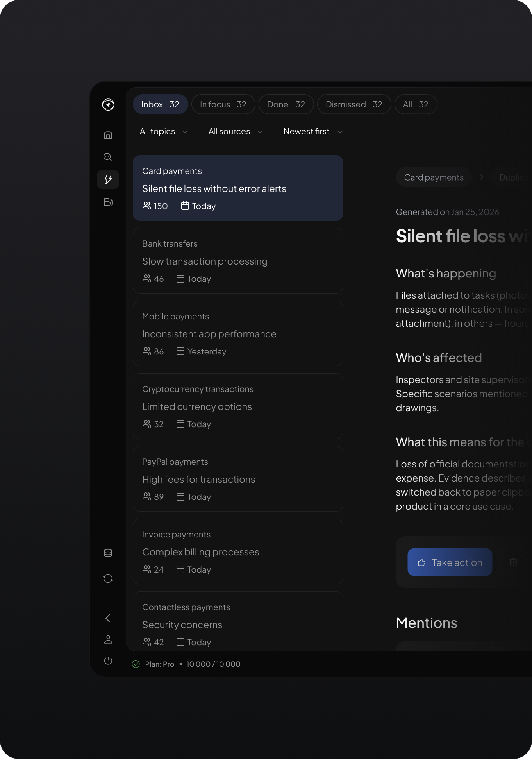The width and height of the screenshot is (532, 759).
Task: Open the search magnifier icon in sidebar
Action: [x=108, y=157]
